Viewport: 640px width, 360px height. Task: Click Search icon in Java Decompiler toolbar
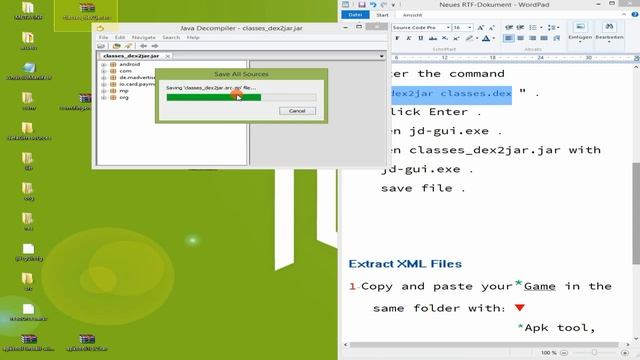pyautogui.click(x=128, y=46)
